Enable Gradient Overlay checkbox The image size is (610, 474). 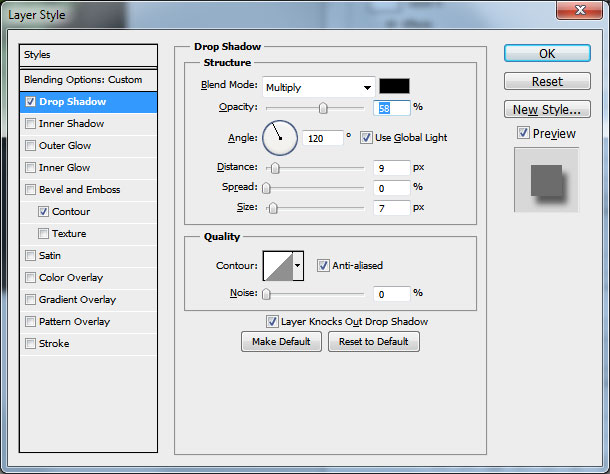tap(30, 300)
